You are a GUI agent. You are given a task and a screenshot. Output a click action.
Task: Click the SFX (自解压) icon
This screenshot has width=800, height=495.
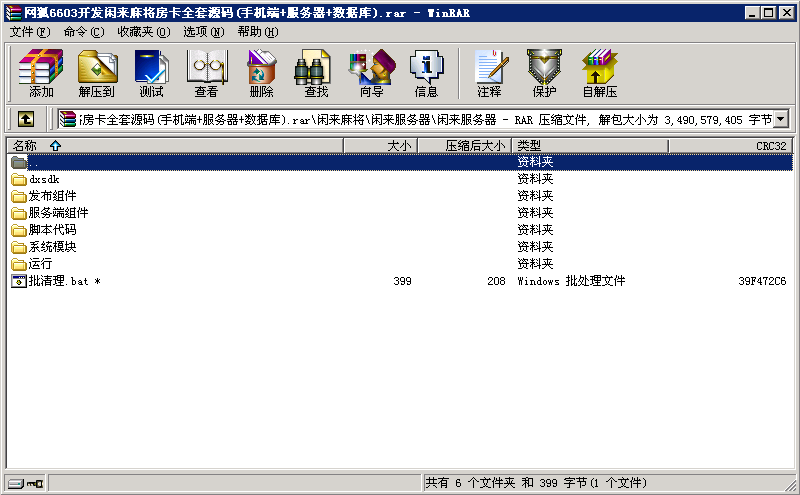tap(599, 73)
